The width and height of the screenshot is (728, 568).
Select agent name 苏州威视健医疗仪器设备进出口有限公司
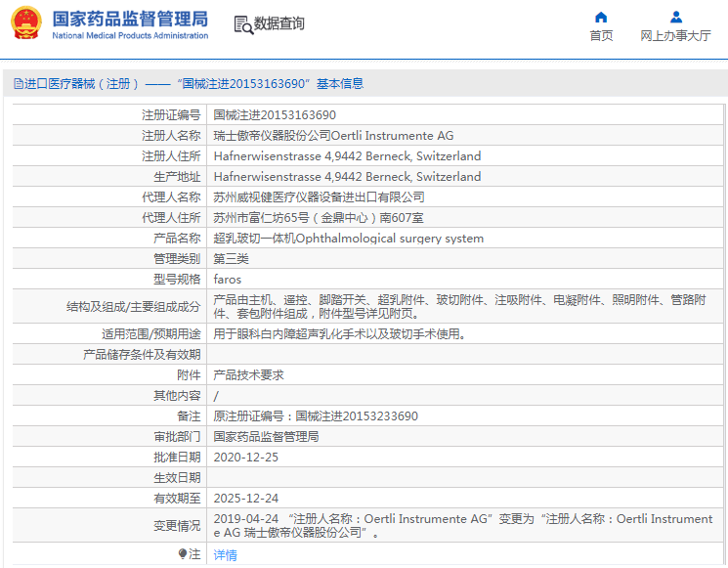pyautogui.click(x=319, y=197)
